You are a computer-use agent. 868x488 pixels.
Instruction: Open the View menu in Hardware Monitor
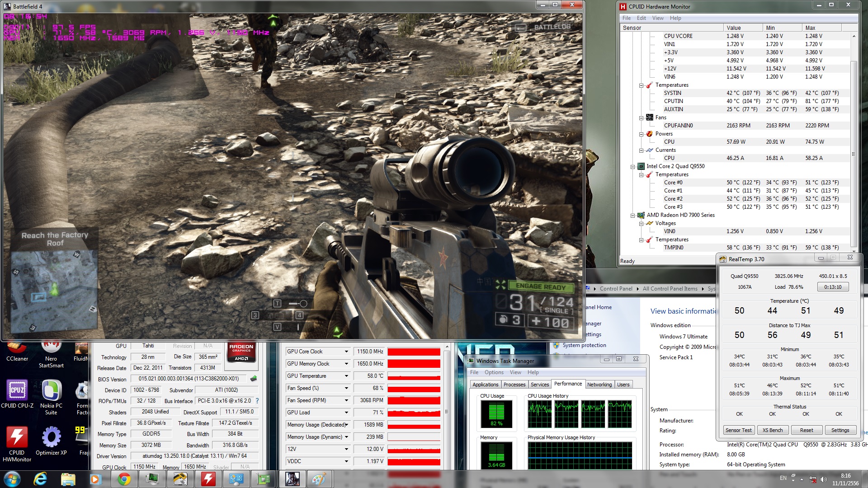tap(657, 18)
